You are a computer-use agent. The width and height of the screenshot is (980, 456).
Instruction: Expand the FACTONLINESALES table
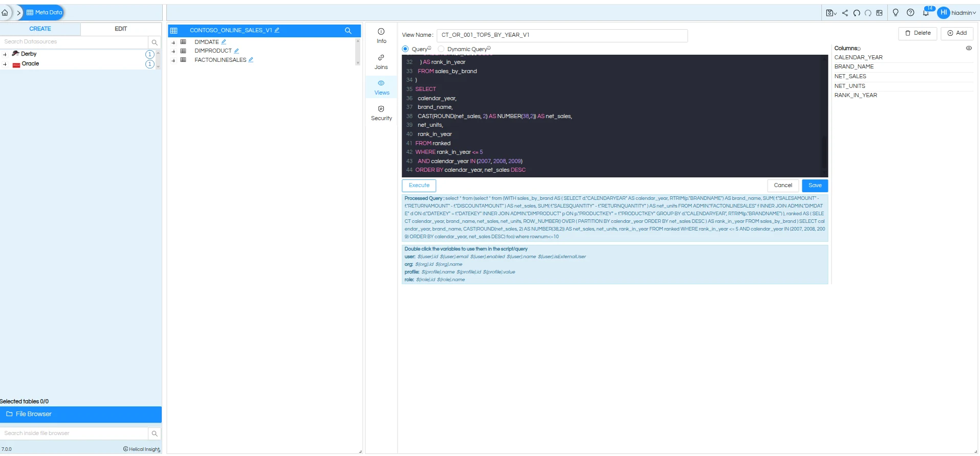[x=173, y=60]
